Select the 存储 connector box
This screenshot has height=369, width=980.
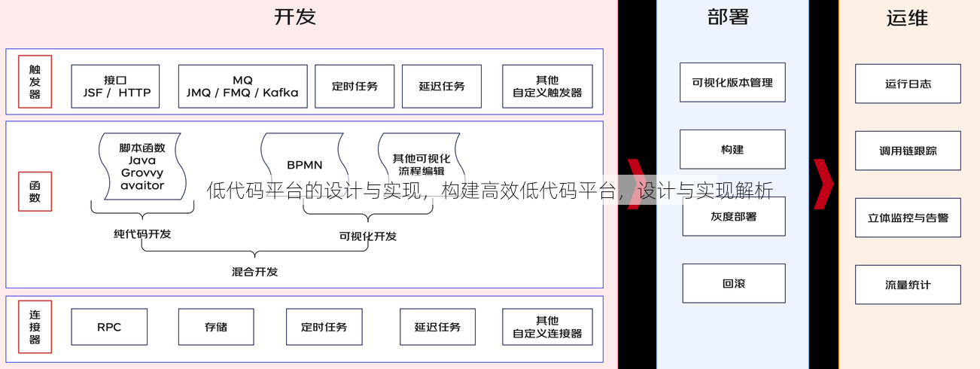click(216, 327)
